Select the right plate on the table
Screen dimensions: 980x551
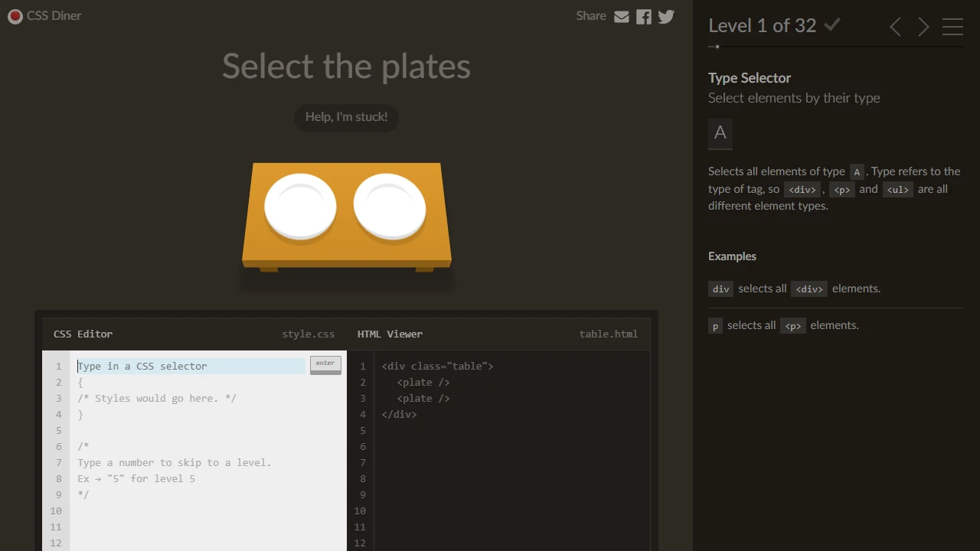click(x=391, y=205)
